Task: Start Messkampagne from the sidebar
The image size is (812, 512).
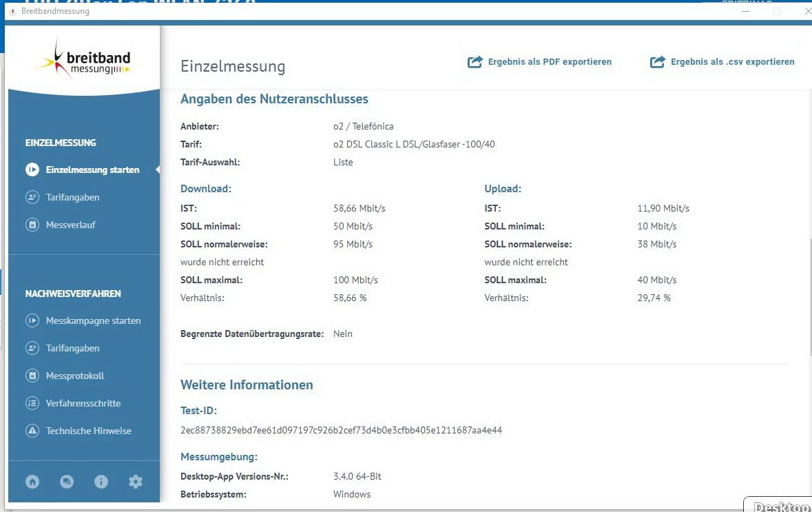Action: pyautogui.click(x=93, y=321)
